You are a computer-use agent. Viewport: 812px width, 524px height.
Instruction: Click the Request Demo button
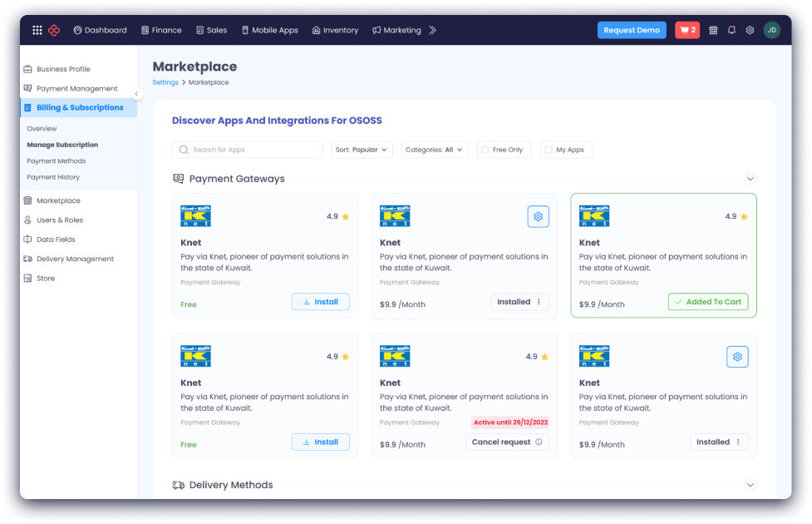tap(632, 30)
